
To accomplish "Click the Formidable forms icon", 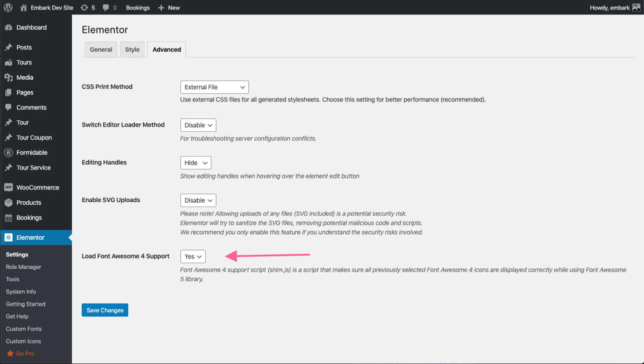I will click(x=9, y=153).
